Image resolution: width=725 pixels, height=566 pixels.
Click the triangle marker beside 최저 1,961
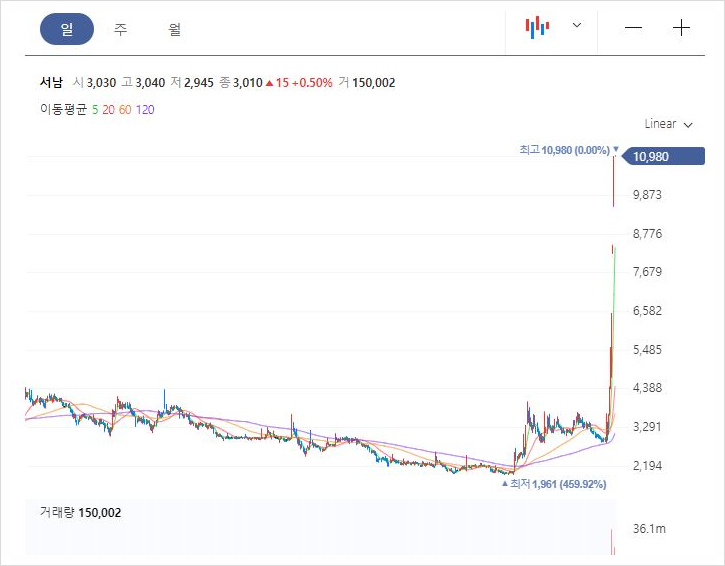tap(504, 484)
